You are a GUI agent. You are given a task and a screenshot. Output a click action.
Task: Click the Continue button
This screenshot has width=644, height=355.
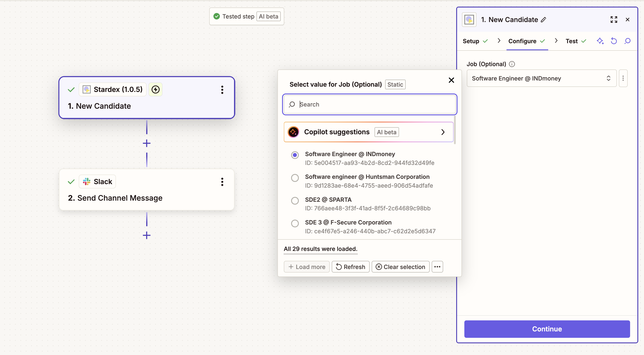[x=547, y=329]
